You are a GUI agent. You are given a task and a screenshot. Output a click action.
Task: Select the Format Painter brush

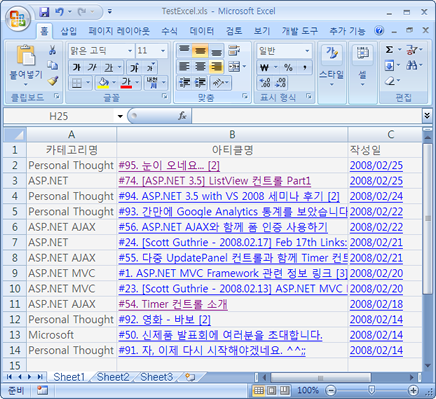click(x=53, y=80)
